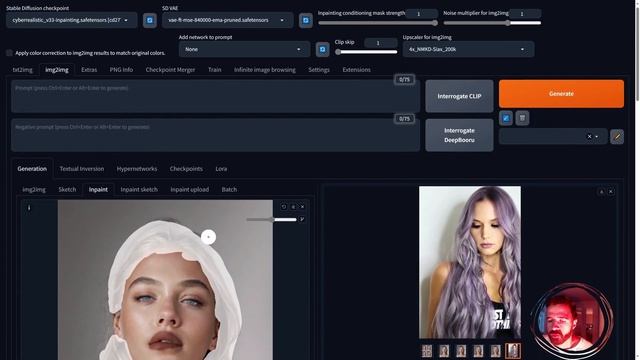Click the info 'i' icon on canvas
640x360 pixels.
(x=29, y=208)
